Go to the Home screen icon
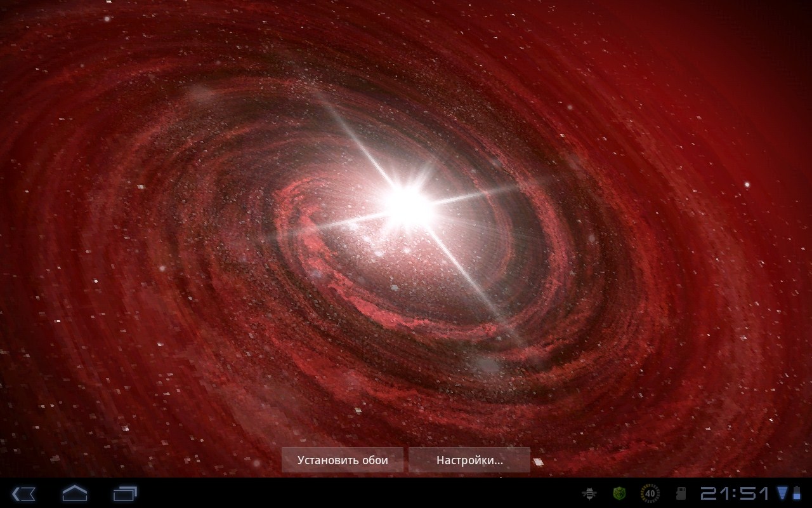This screenshot has width=812, height=508. 74,493
